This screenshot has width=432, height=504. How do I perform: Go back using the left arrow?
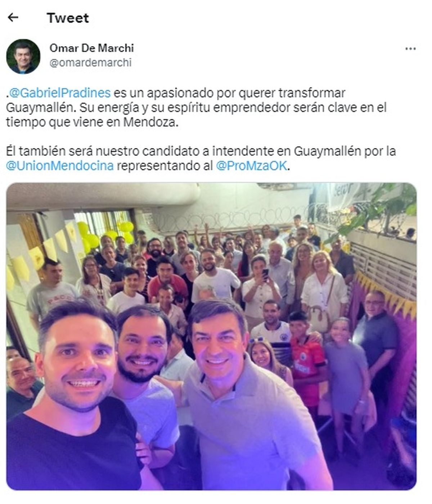[13, 17]
